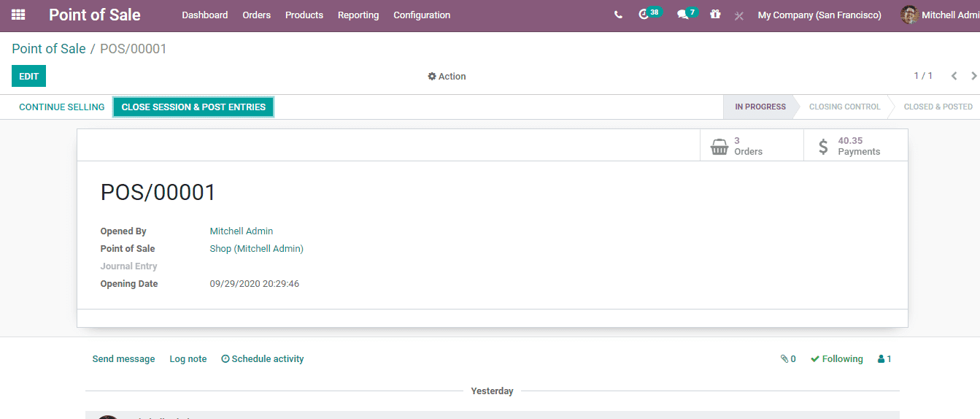Go to next record arrow
Screen dimensions: 980x419
coord(973,76)
